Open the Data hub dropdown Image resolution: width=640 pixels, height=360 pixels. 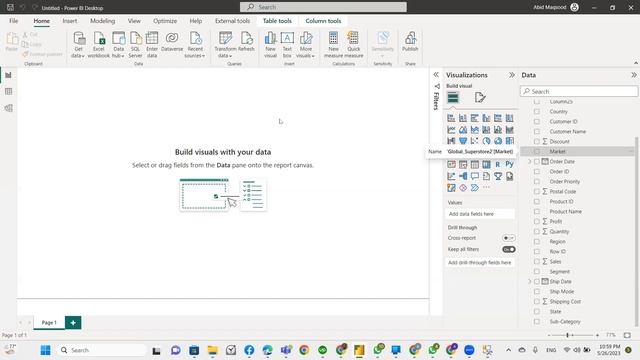118,45
